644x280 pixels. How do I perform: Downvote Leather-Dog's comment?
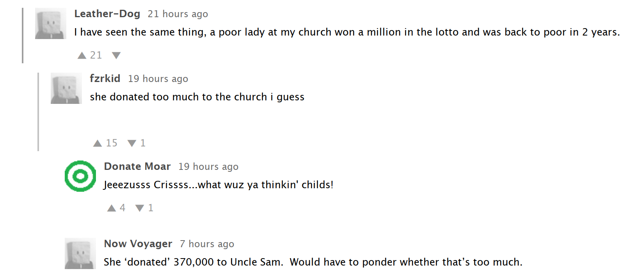tap(116, 55)
